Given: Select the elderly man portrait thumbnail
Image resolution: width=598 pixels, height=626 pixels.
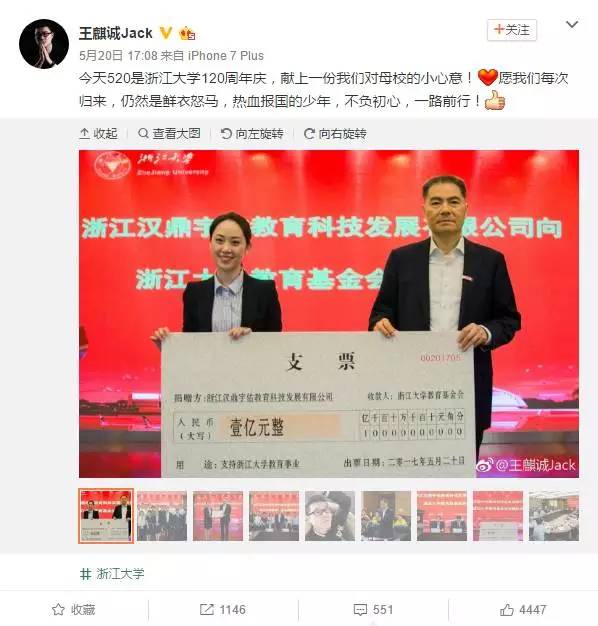Looking at the screenshot, I should pos(330,516).
